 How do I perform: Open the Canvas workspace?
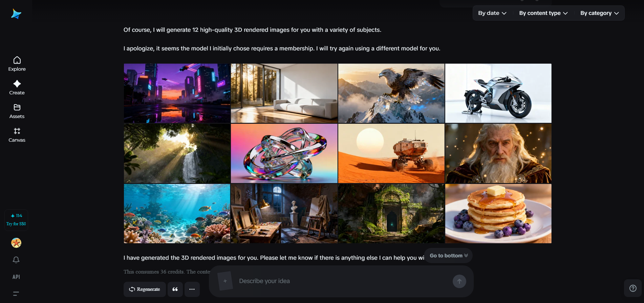point(17,135)
